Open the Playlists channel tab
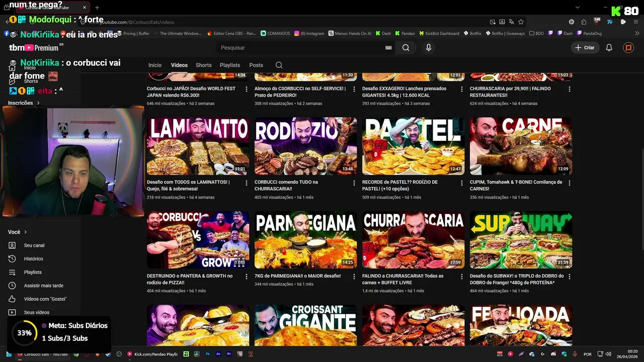Screen dimensions: 644x362 [x=230, y=65]
